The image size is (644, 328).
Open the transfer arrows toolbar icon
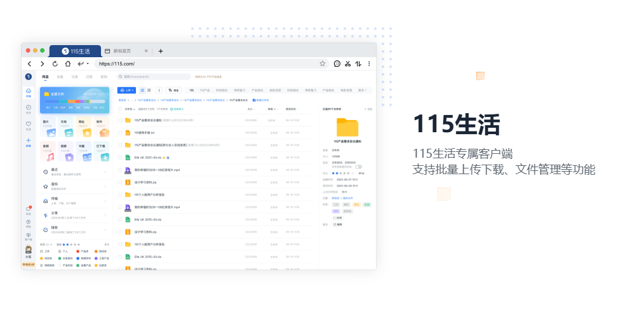point(359,64)
